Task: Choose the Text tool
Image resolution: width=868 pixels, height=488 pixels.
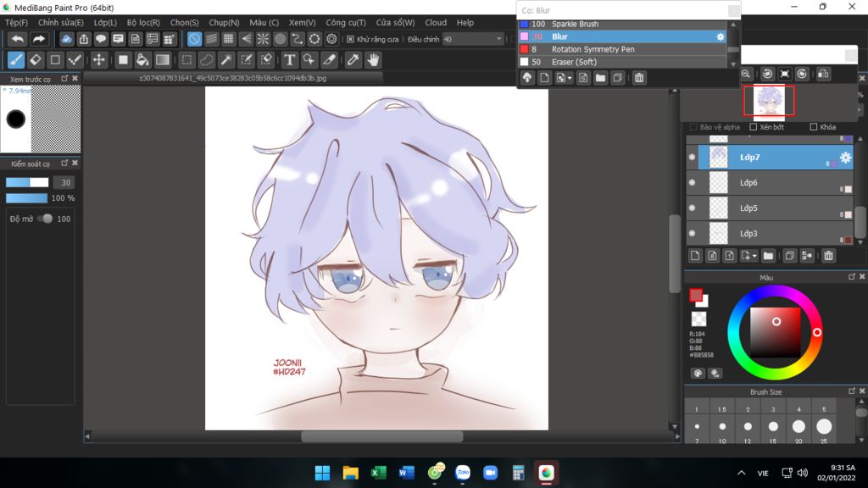Action: pyautogui.click(x=289, y=60)
